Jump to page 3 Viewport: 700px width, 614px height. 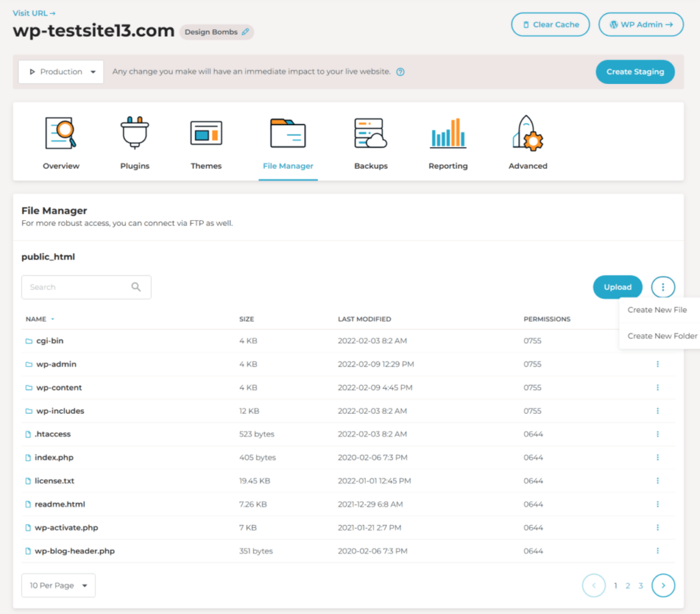click(641, 586)
